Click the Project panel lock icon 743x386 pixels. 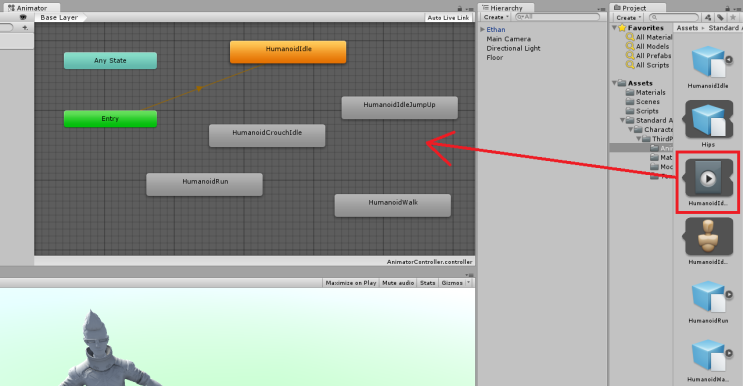[728, 9]
